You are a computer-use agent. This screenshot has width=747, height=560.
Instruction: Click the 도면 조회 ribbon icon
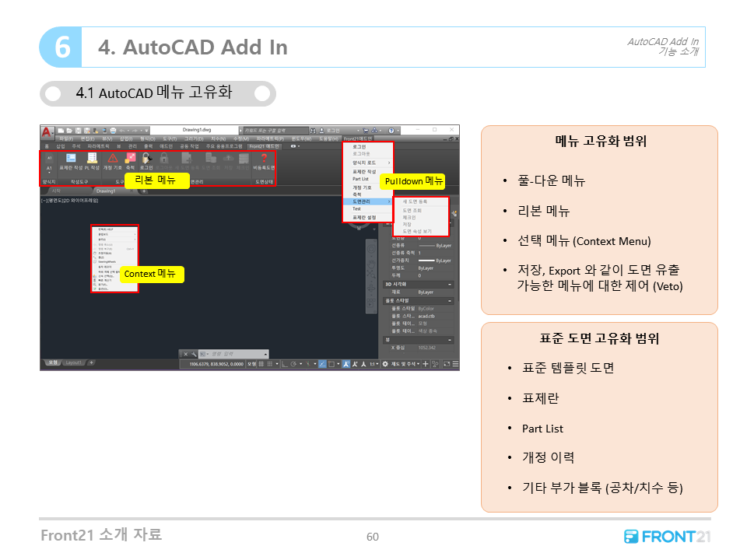click(211, 158)
